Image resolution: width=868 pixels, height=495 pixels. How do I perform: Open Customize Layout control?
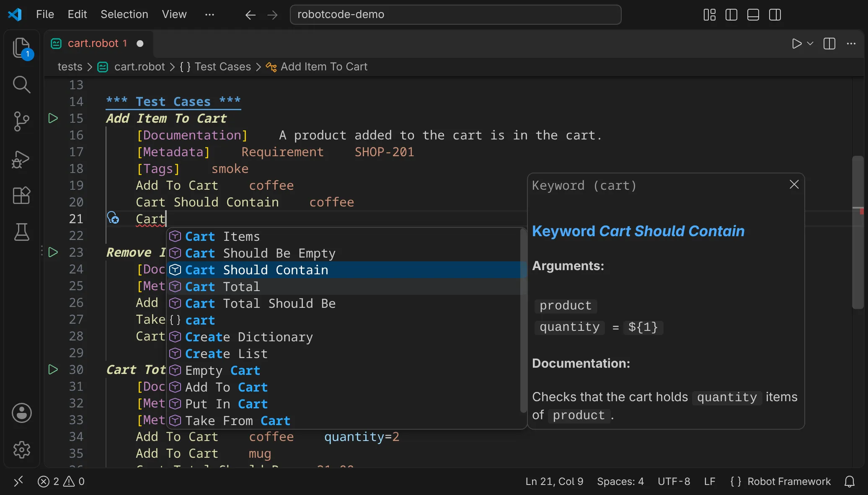710,15
